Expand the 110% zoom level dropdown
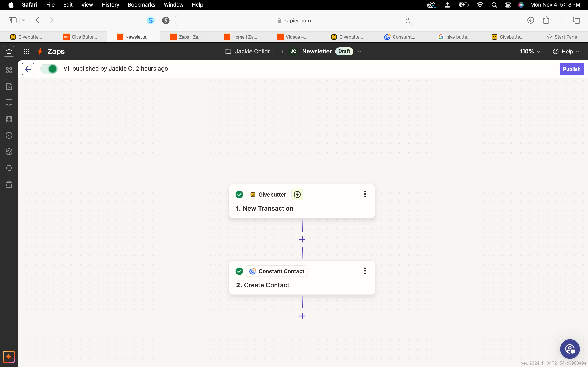 pyautogui.click(x=530, y=51)
